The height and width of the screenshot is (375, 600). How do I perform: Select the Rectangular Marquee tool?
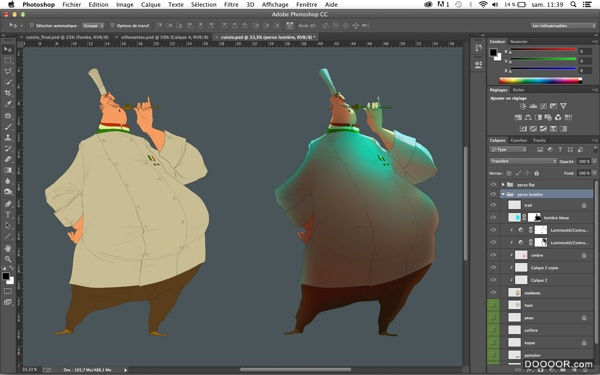[8, 60]
